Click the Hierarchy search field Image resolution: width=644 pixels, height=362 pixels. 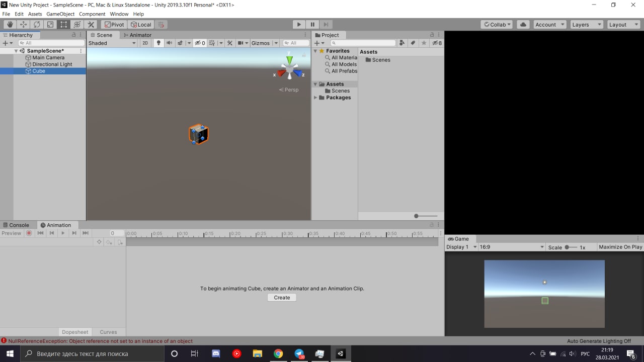pos(51,43)
